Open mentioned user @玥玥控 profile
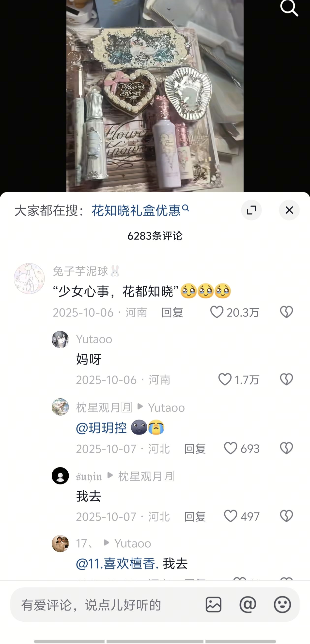This screenshot has width=310, height=644. [101, 428]
